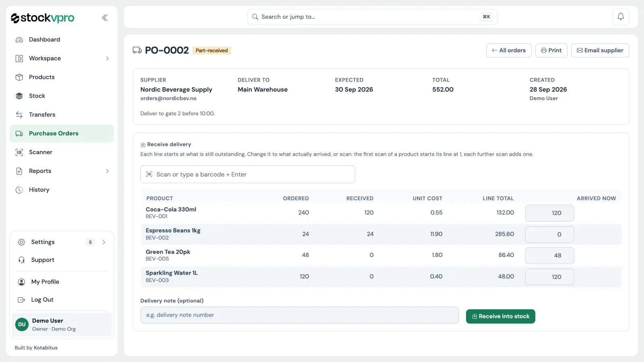This screenshot has height=362, width=644.
Task: Click the Green Tea 20pk product name
Action: pyautogui.click(x=168, y=252)
